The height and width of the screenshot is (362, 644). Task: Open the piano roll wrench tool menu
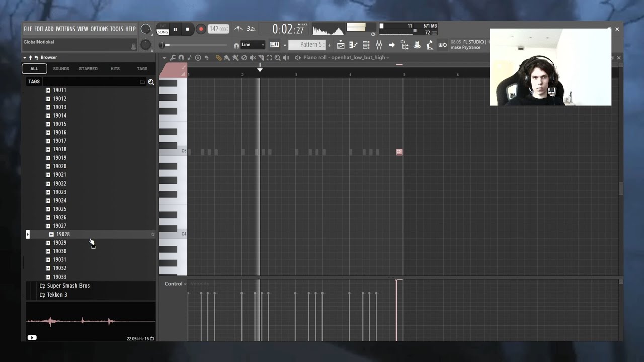(x=172, y=58)
